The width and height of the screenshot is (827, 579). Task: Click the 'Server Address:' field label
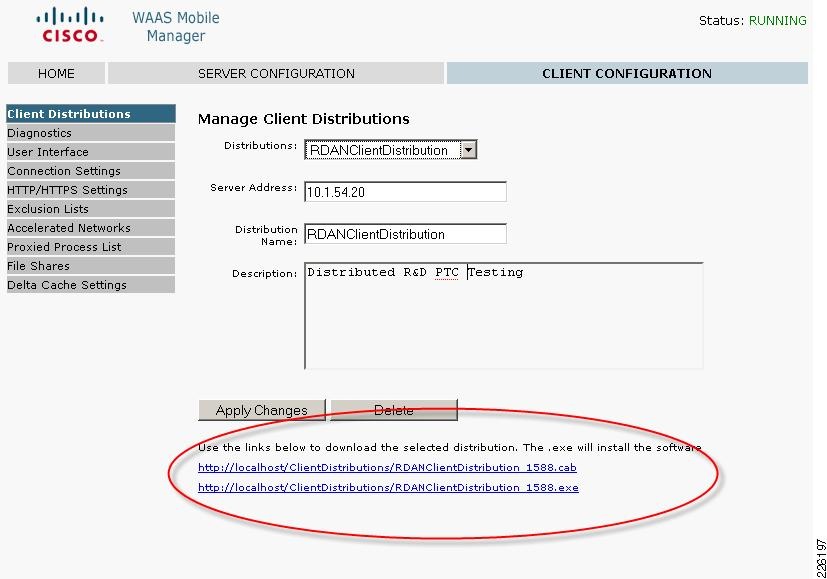[x=254, y=188]
